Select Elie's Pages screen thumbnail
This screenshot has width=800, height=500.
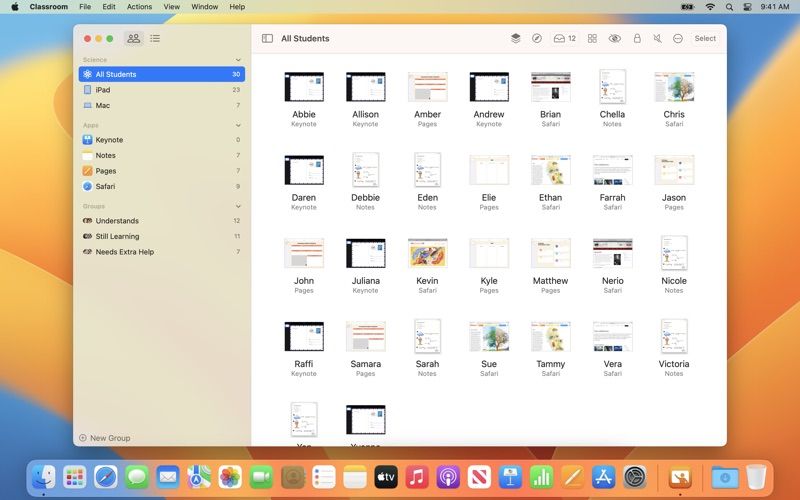(x=489, y=170)
